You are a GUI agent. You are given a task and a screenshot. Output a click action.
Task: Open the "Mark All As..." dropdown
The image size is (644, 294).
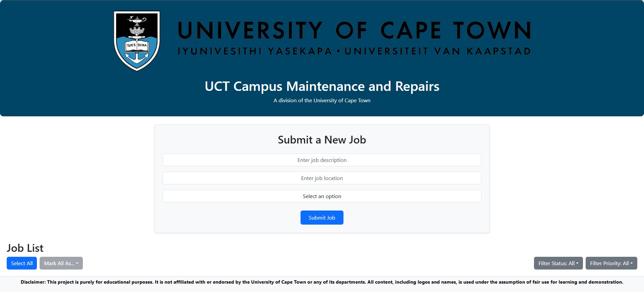pos(61,263)
